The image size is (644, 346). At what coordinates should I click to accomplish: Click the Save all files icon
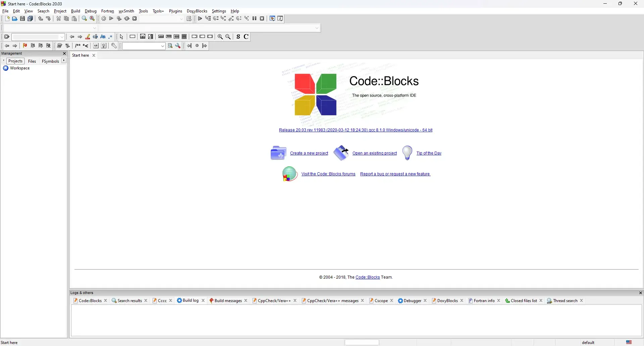pyautogui.click(x=31, y=19)
